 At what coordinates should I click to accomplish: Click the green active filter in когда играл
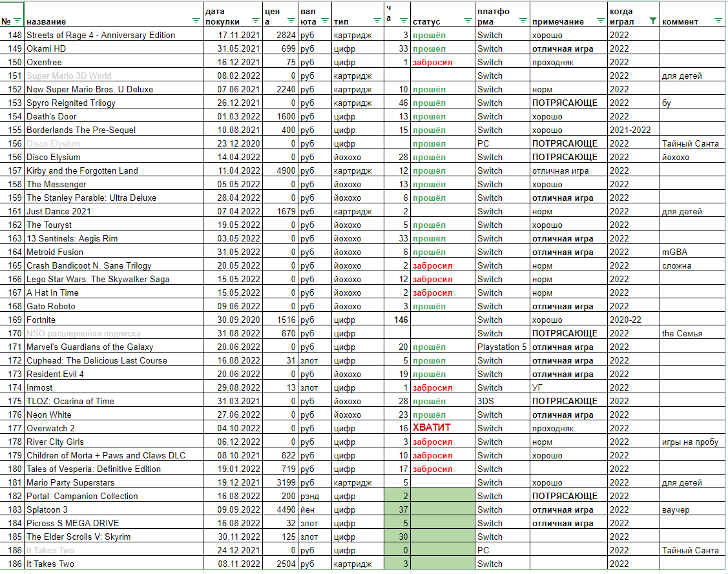click(653, 21)
